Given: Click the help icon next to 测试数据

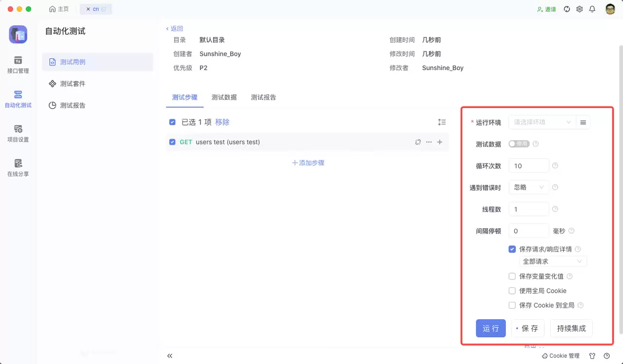Looking at the screenshot, I should tap(536, 144).
